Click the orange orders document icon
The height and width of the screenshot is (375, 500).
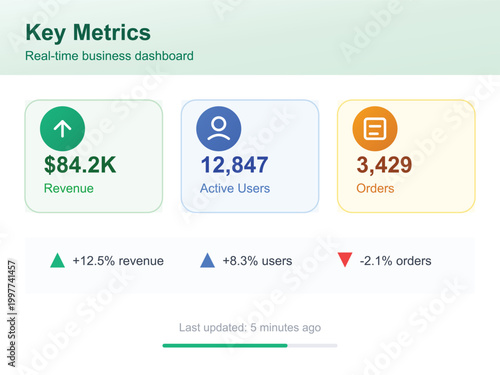[375, 129]
